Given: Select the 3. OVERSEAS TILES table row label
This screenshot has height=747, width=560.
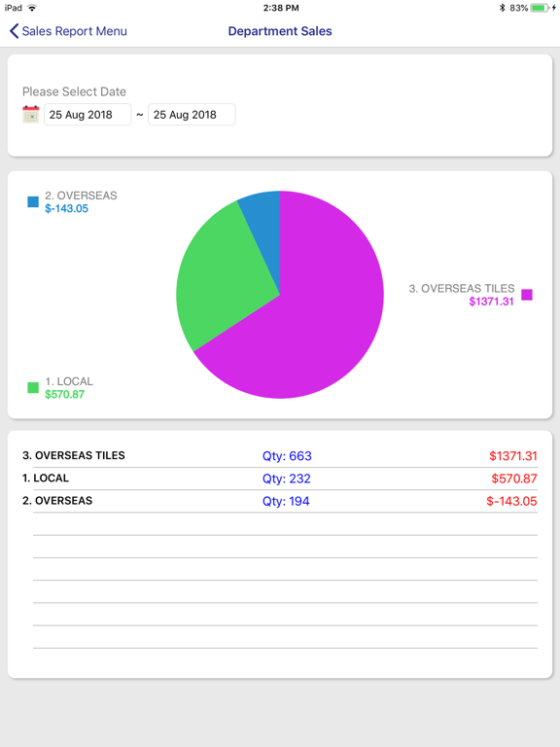Looking at the screenshot, I should click(74, 455).
